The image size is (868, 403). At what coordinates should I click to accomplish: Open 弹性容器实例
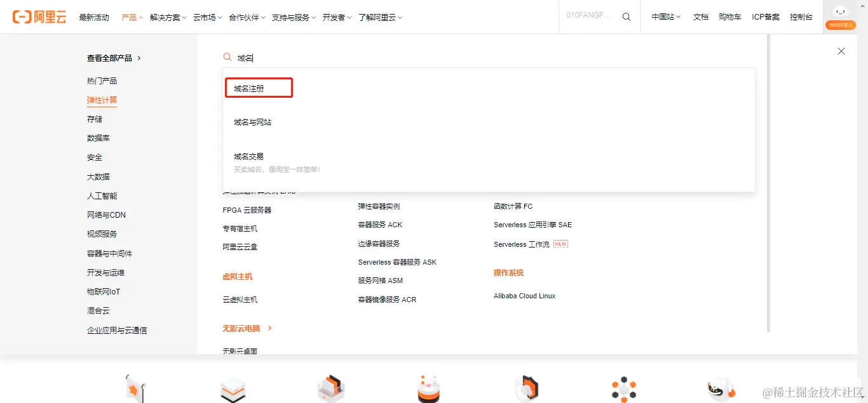pos(379,206)
